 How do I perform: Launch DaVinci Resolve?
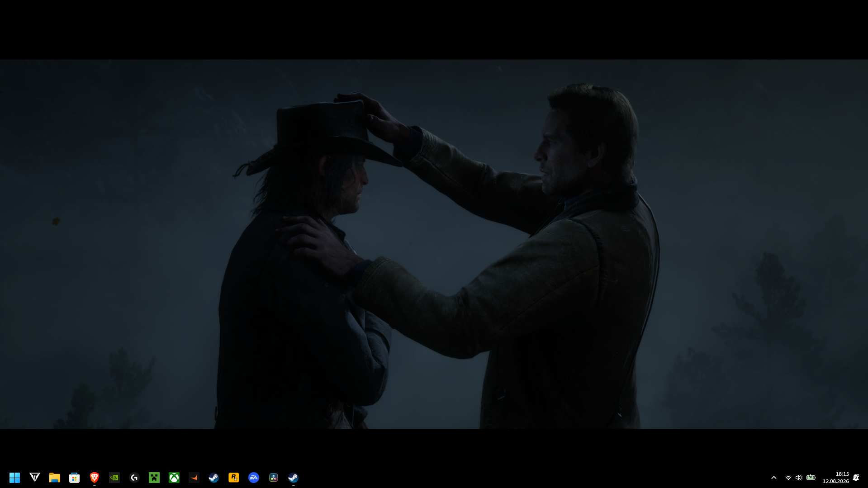point(274,478)
